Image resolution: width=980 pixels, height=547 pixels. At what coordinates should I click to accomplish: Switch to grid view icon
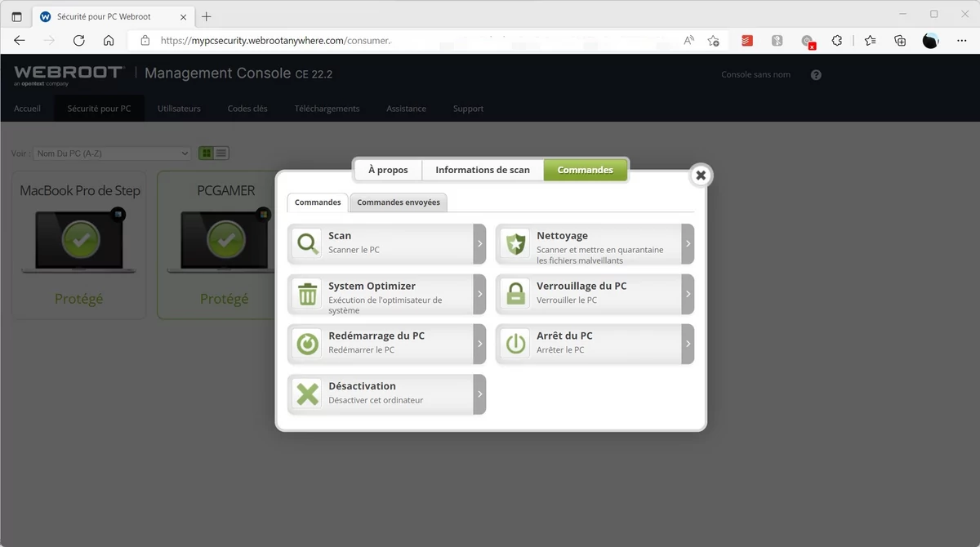click(x=206, y=153)
